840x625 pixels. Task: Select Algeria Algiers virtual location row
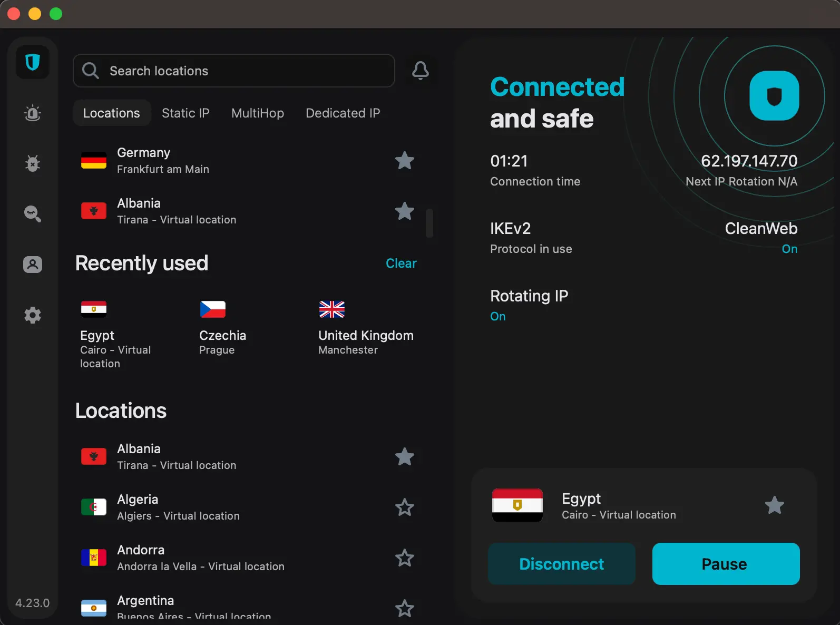(248, 507)
